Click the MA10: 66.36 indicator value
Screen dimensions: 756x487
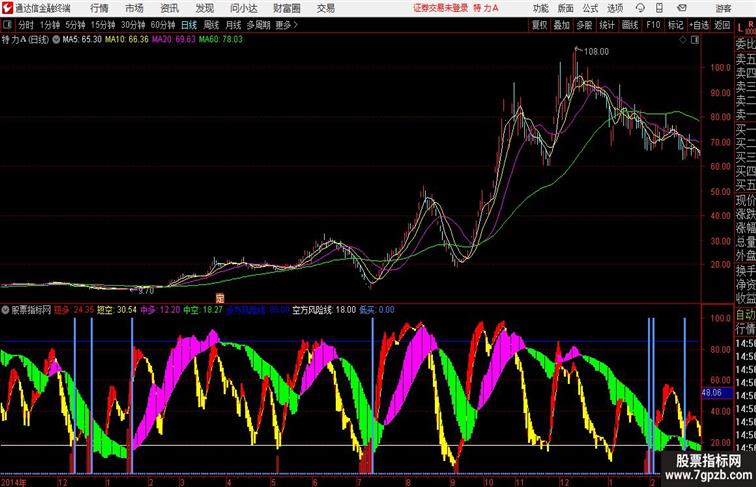127,40
